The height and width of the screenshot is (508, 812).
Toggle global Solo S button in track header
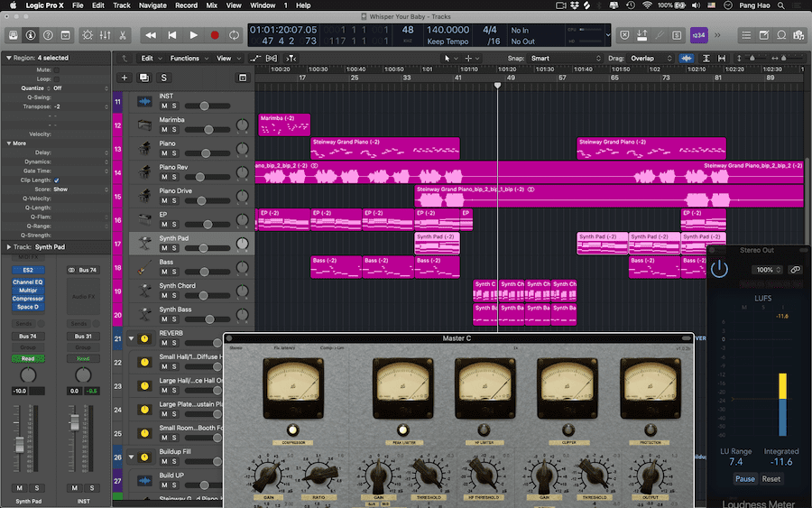click(x=163, y=78)
